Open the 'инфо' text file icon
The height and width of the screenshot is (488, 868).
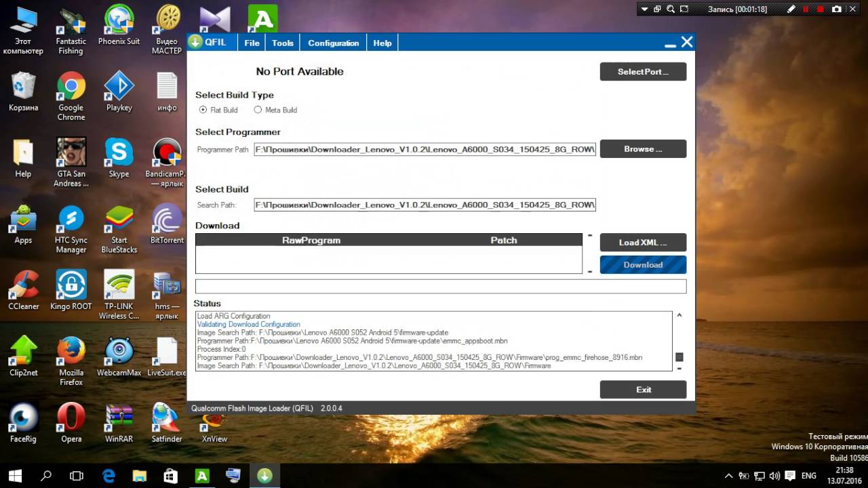167,93
